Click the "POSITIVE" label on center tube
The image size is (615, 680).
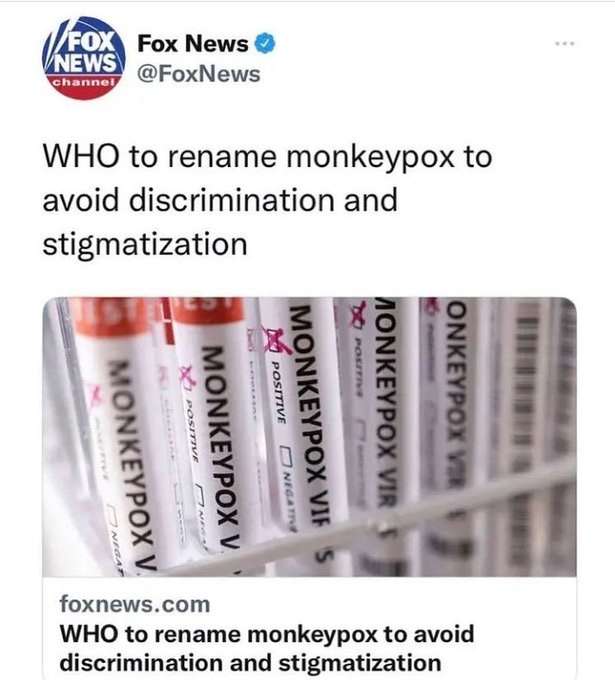point(278,391)
